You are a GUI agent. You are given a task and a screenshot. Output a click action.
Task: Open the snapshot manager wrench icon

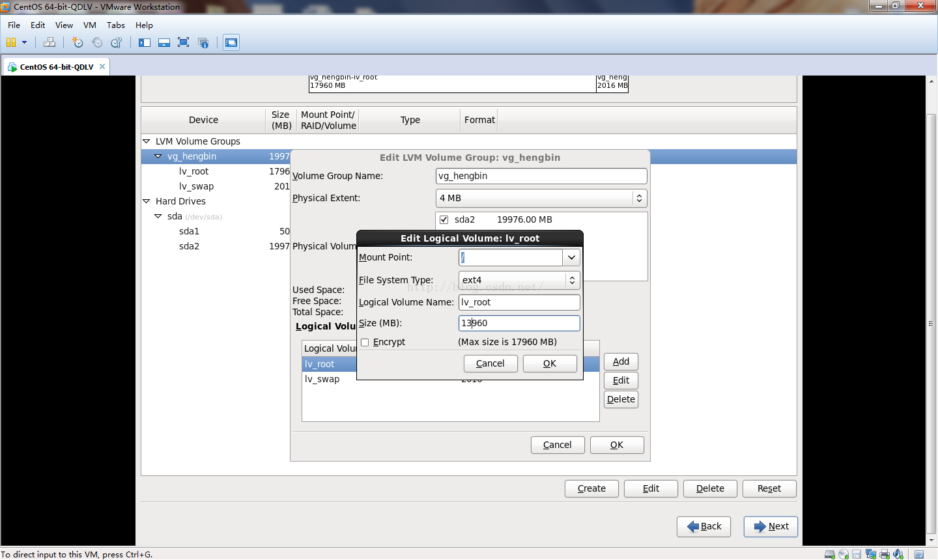(x=117, y=42)
